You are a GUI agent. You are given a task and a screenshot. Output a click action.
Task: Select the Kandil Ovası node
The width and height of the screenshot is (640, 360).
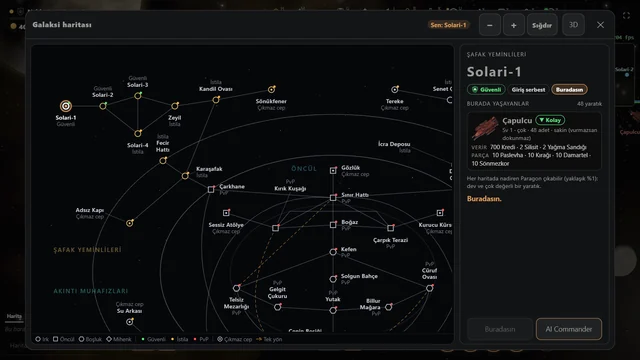click(216, 100)
